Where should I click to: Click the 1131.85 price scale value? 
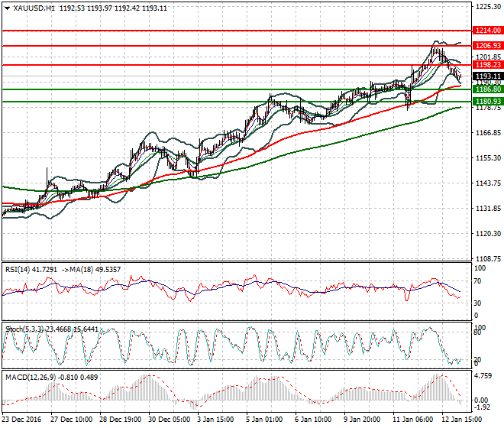(x=488, y=209)
